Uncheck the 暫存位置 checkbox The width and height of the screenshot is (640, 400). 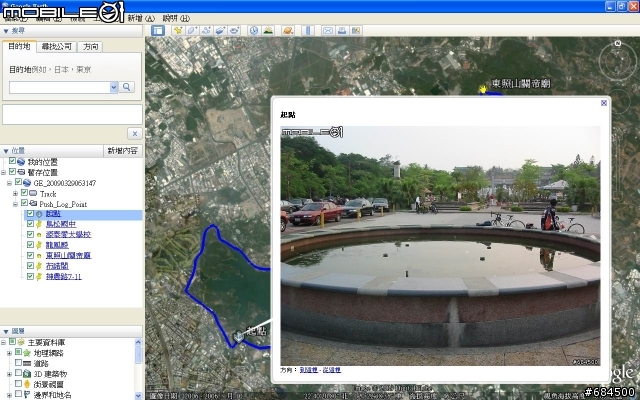click(x=12, y=172)
